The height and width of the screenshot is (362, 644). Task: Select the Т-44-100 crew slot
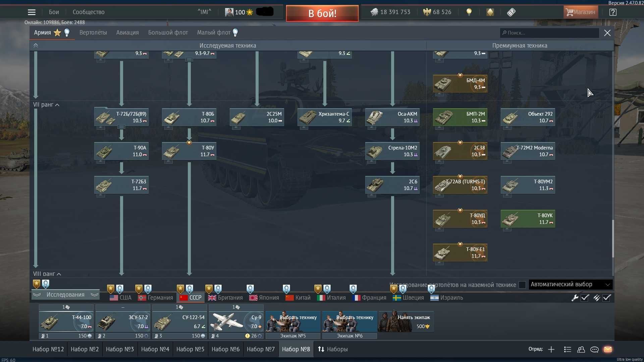(x=66, y=322)
